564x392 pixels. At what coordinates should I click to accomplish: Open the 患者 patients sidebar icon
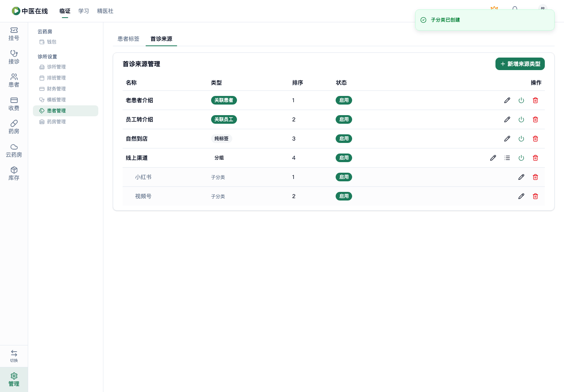coord(14,81)
